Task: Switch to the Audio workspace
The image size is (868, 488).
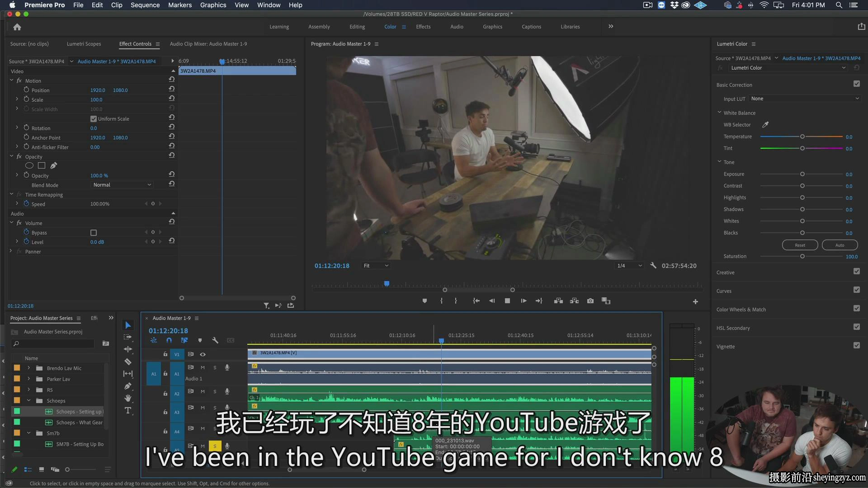Action: point(457,27)
